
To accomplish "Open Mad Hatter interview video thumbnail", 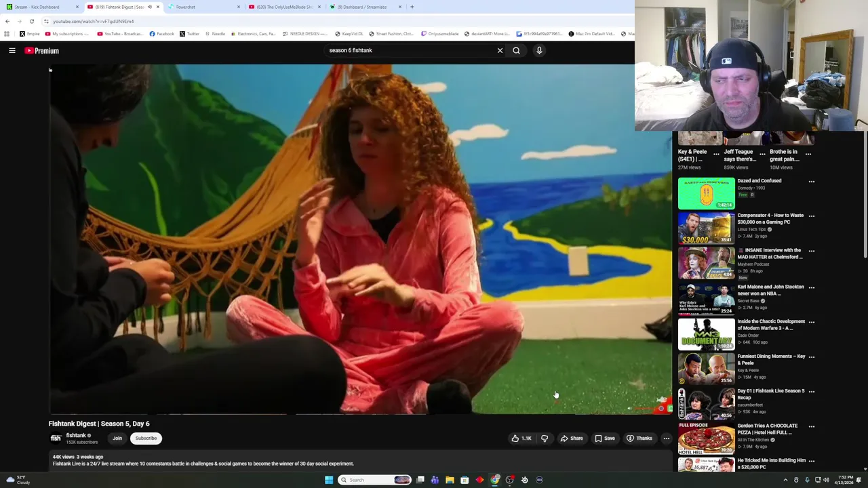I will pos(706,262).
